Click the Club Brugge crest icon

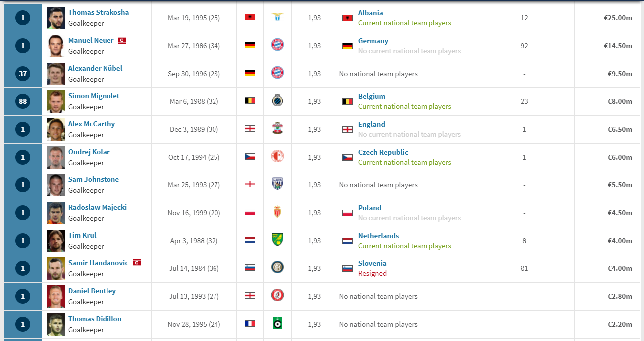point(277,101)
